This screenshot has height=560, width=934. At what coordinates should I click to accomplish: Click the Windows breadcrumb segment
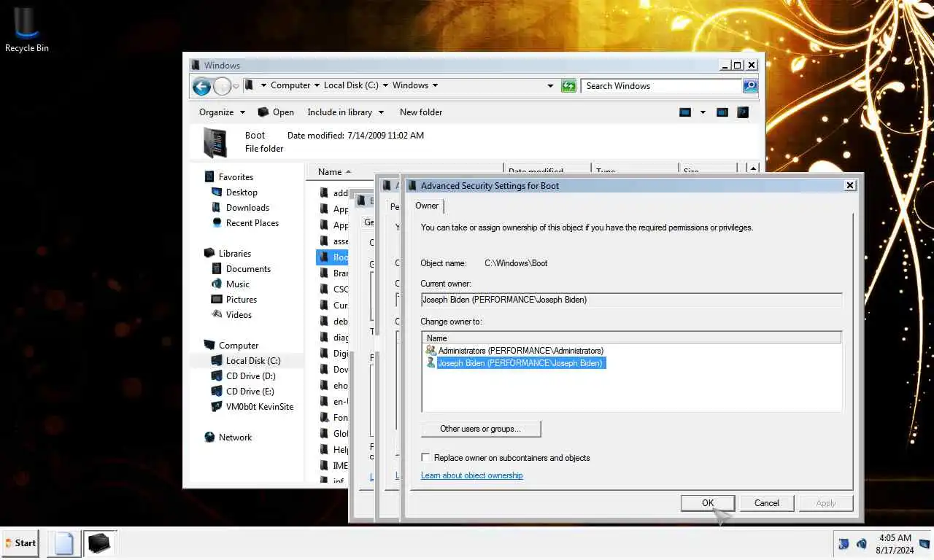(410, 85)
